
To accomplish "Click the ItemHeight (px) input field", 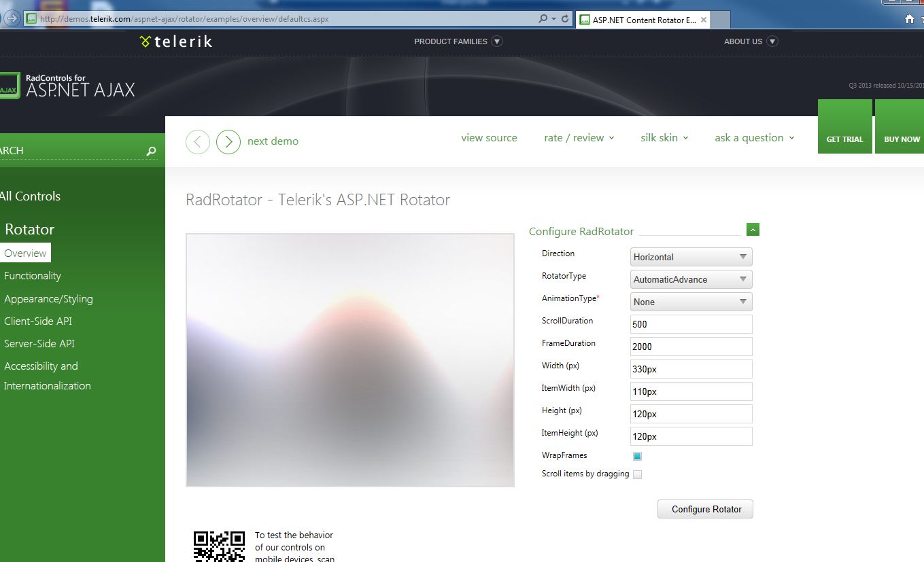I will [x=691, y=436].
